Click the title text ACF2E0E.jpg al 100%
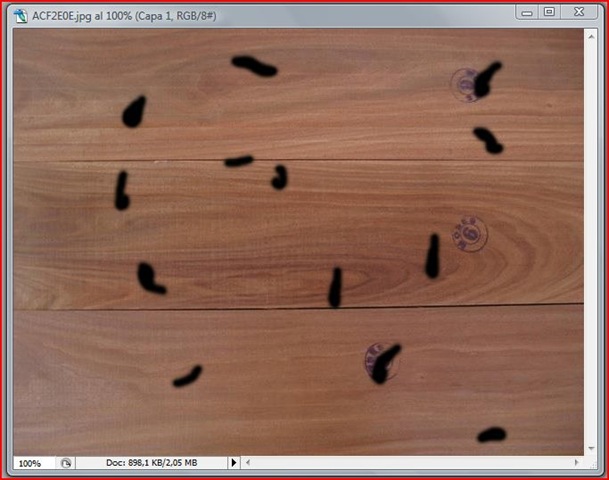 pos(82,16)
